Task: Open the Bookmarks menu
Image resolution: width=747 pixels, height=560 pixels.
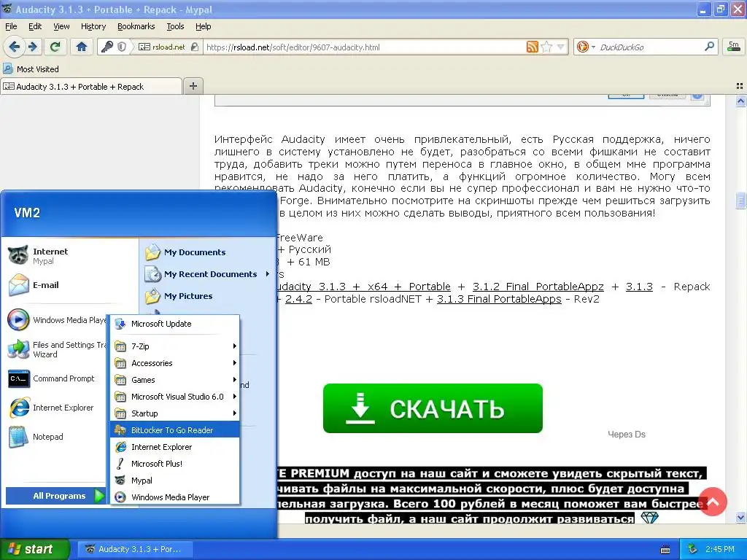Action: [x=136, y=26]
